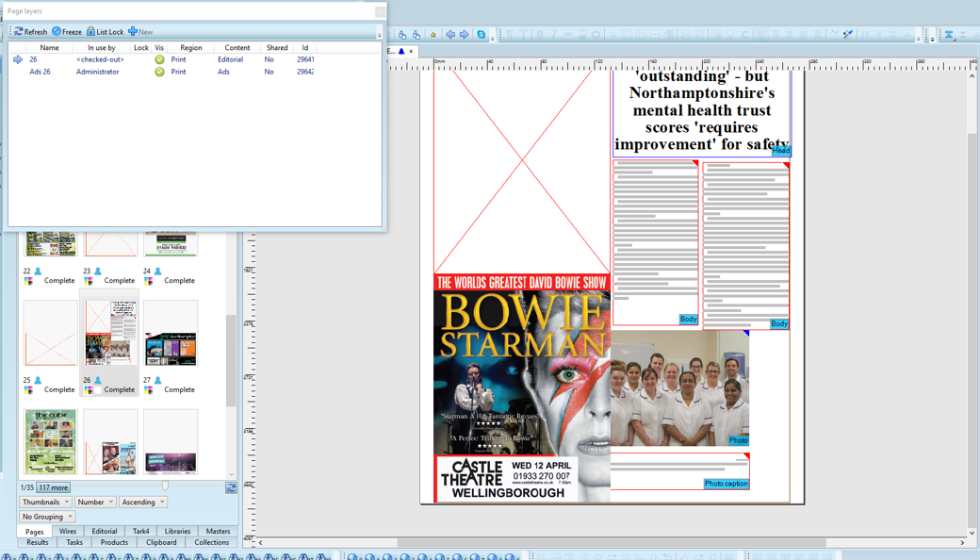Viewport: 980px width, 560px height.
Task: Click the Refresh icon in Page layers
Action: point(18,31)
